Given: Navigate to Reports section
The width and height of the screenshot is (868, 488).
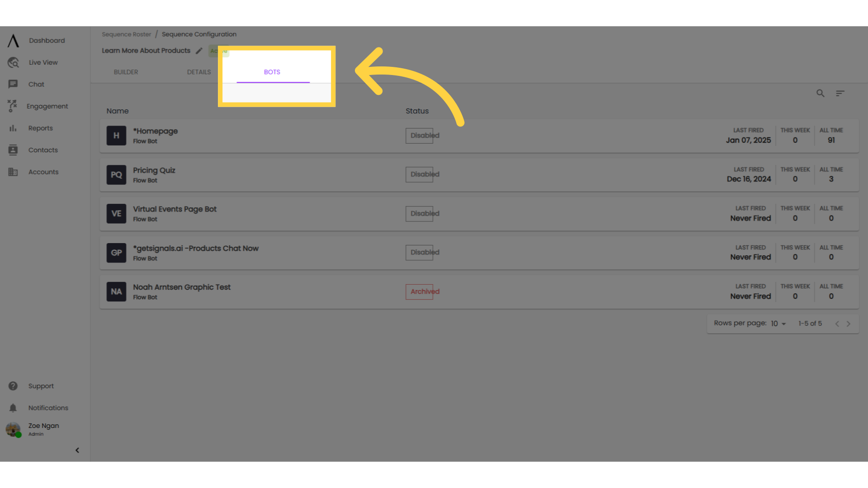Looking at the screenshot, I should (40, 127).
